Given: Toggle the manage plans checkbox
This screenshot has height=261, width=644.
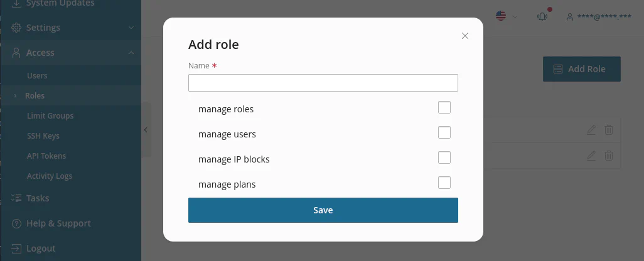Looking at the screenshot, I should (x=444, y=183).
